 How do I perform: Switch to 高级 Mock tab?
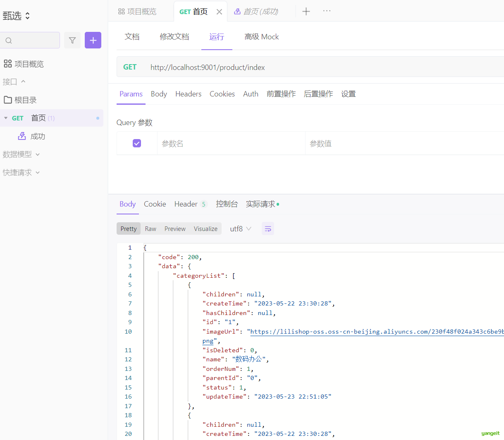pyautogui.click(x=261, y=37)
